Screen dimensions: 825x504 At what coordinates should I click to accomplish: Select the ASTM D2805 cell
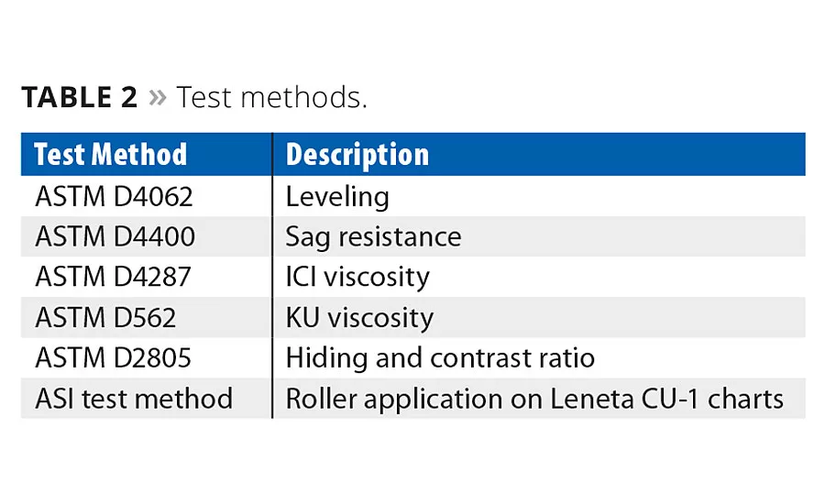[115, 357]
